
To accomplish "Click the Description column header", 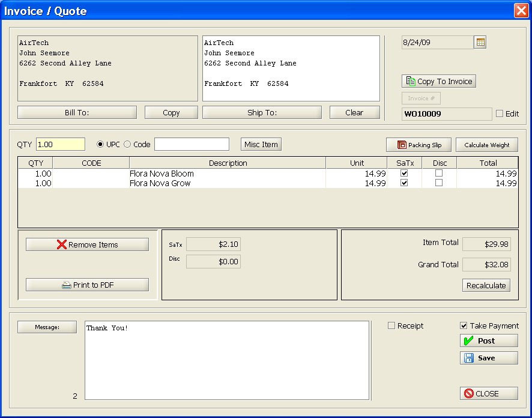I will [x=228, y=163].
